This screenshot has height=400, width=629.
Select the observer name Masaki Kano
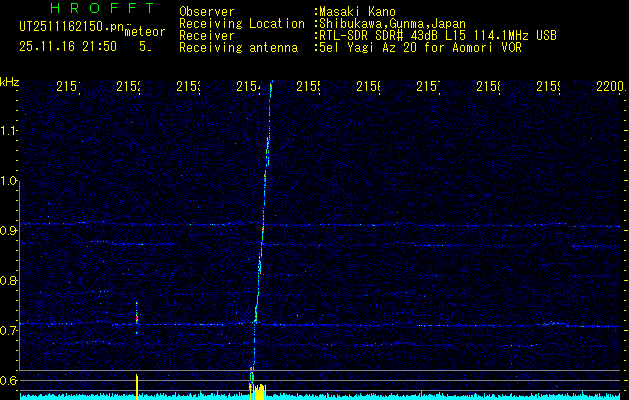355,11
